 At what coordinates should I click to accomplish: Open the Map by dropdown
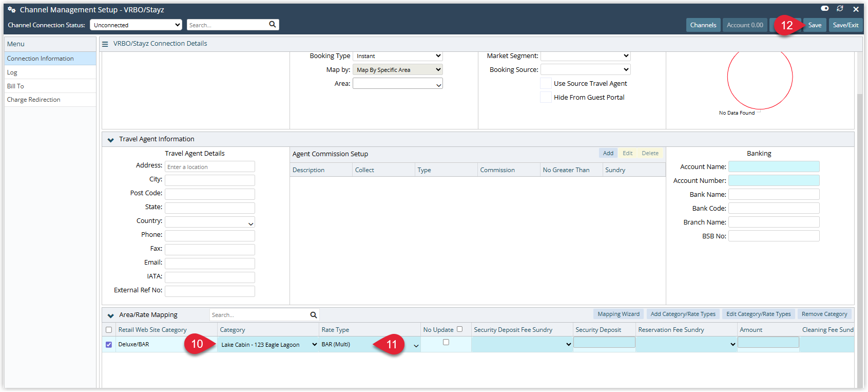(x=398, y=70)
